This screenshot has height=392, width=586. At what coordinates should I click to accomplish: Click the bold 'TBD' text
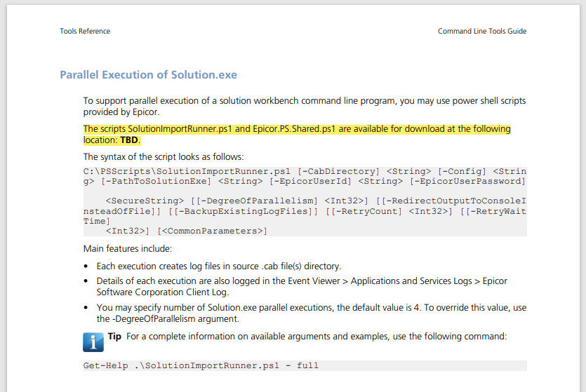tap(129, 140)
